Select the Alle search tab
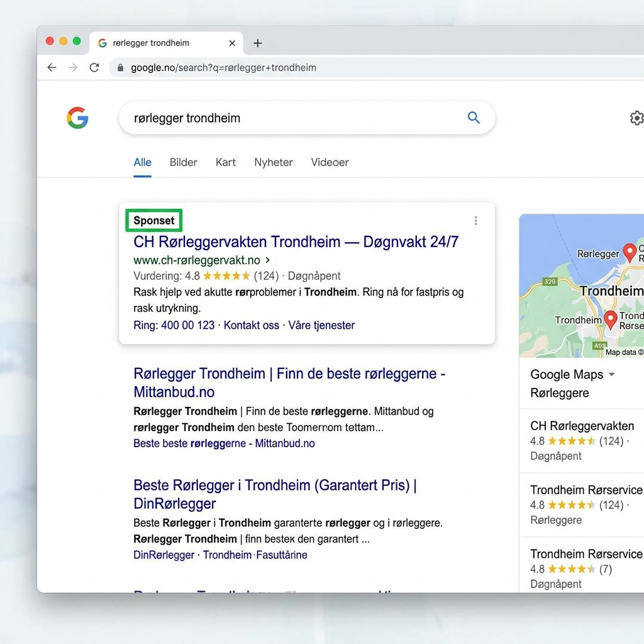This screenshot has height=644, width=644. pos(143,163)
